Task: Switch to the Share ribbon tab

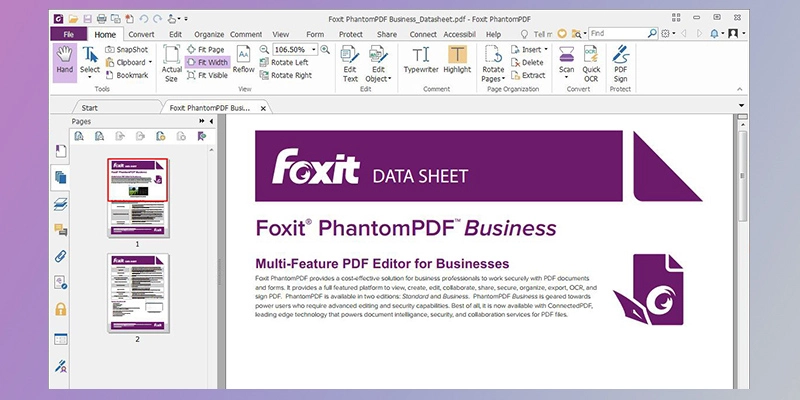Action: pos(387,34)
